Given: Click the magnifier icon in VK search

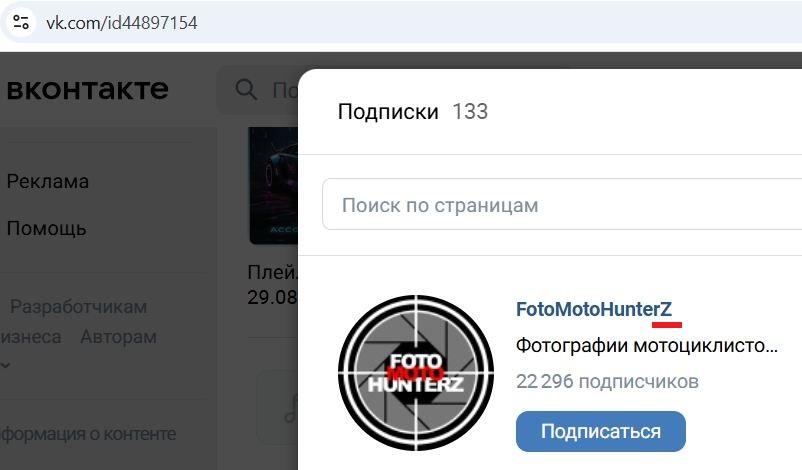Looking at the screenshot, I should (246, 90).
